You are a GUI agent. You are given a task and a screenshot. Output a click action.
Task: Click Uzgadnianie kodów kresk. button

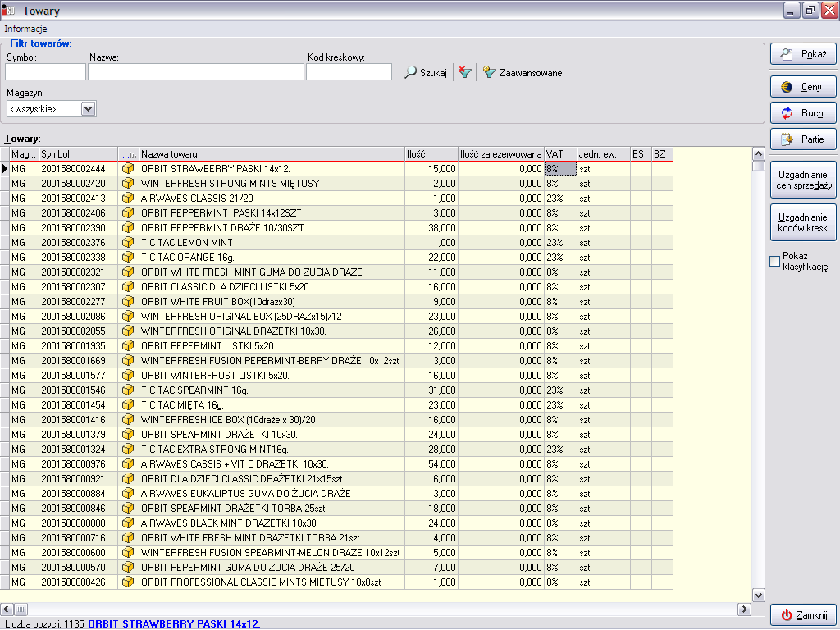tap(803, 222)
